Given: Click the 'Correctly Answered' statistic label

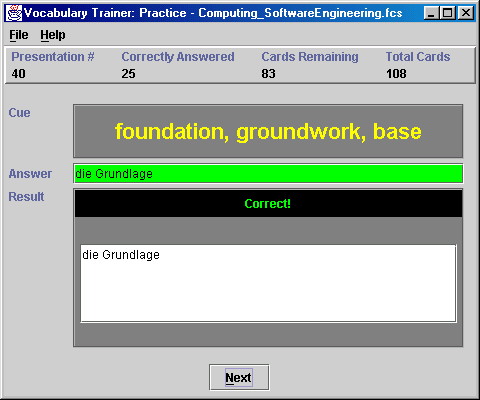Looking at the screenshot, I should click(178, 57).
